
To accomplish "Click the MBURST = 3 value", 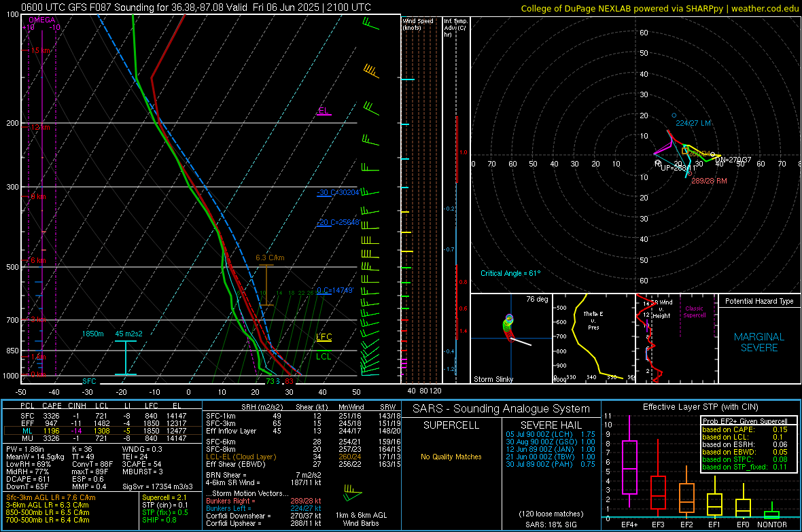I will coord(142,472).
